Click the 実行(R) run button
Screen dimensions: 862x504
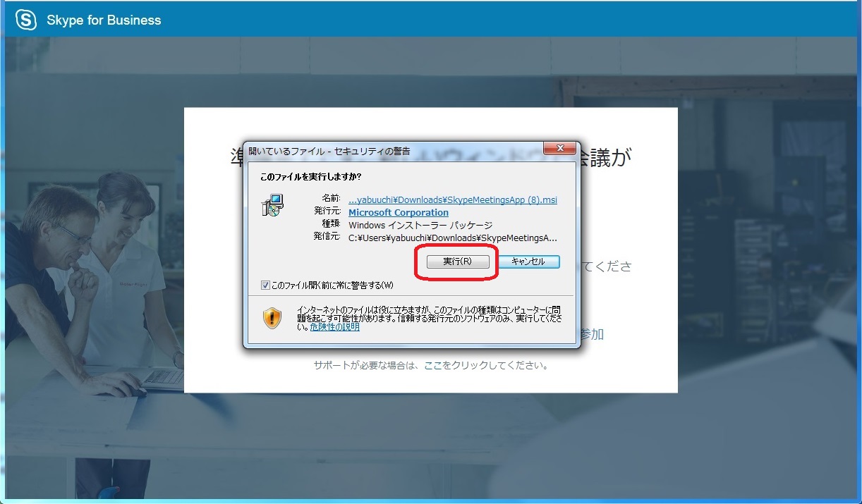tap(458, 262)
